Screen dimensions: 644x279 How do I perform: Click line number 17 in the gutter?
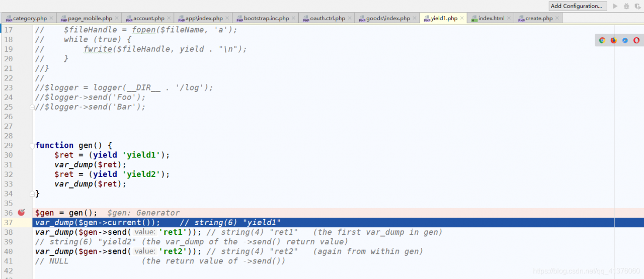8,30
